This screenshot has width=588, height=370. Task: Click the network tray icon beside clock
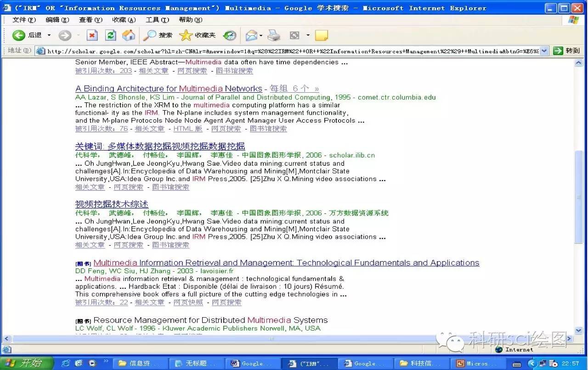pos(543,364)
